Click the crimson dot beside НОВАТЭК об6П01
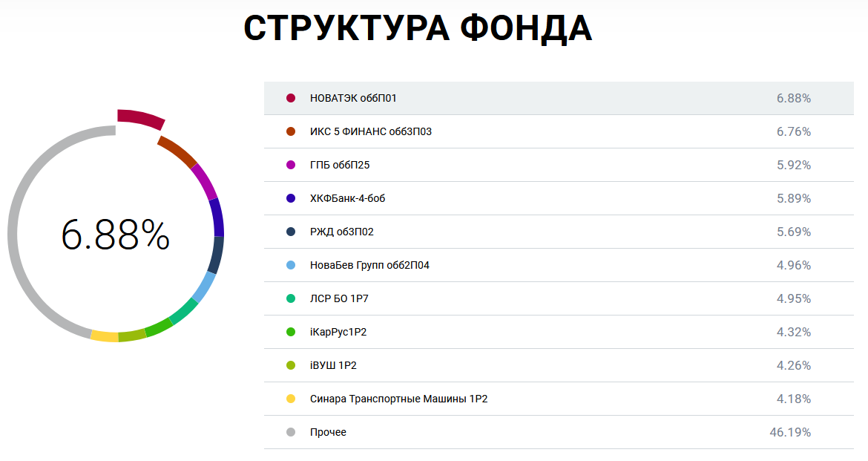The image size is (868, 461). (x=291, y=98)
